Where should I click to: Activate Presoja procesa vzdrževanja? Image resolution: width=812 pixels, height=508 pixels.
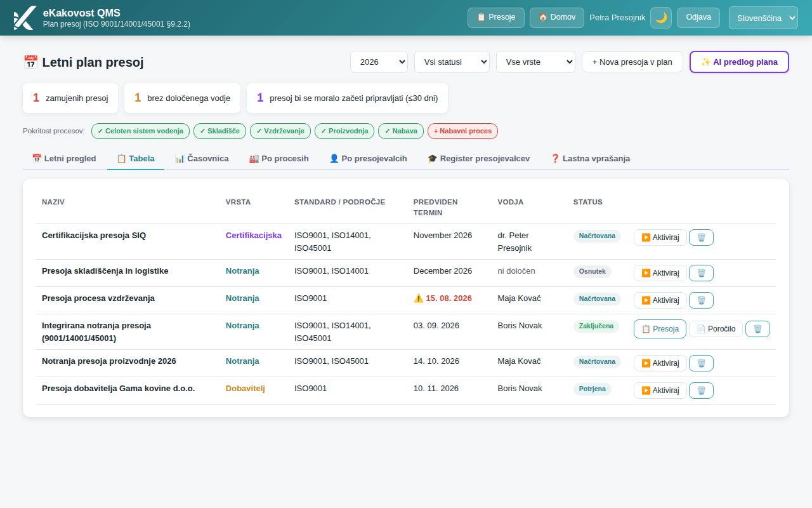pos(660,300)
